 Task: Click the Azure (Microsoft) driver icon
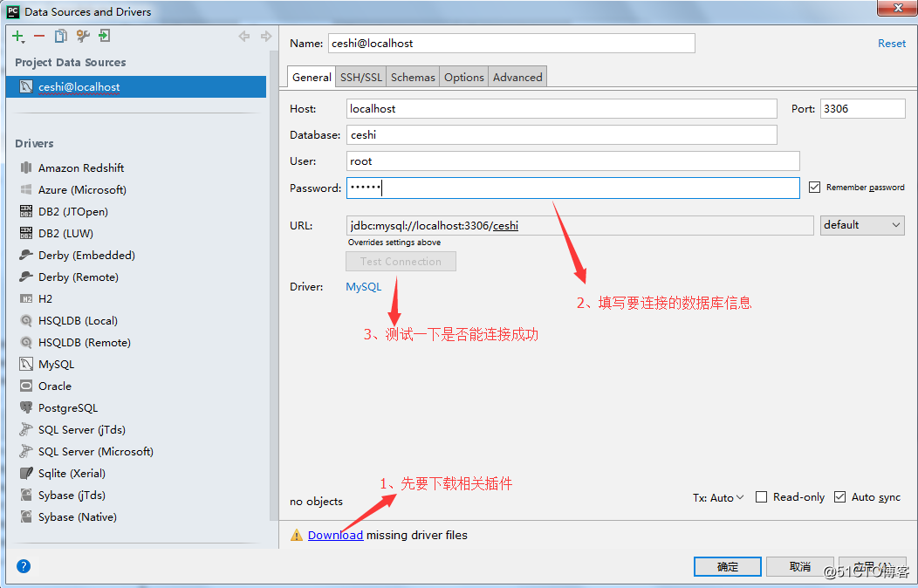click(26, 189)
